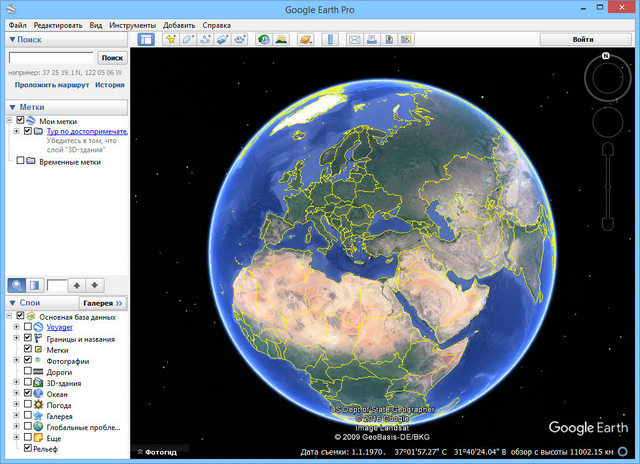This screenshot has height=464, width=640.
Task: Expand the Погода layer tree node
Action: [x=16, y=405]
